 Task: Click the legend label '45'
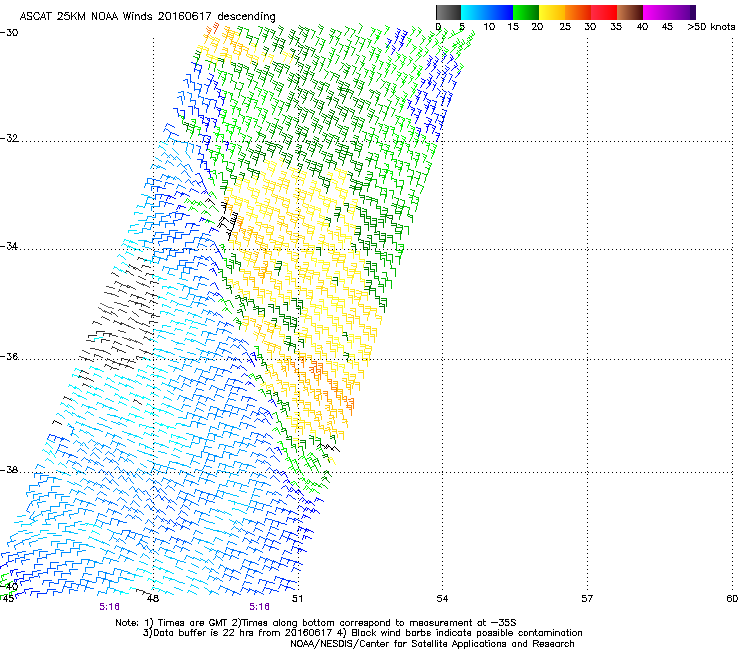tap(667, 27)
